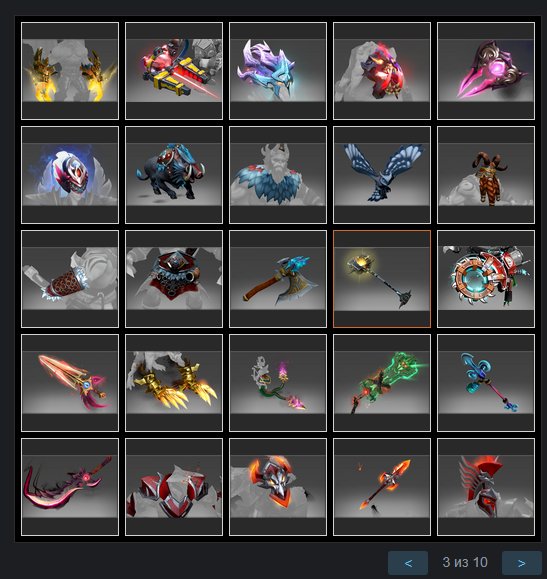
Task: Select the blue fleur-de-lis scepter item
Action: click(x=486, y=383)
